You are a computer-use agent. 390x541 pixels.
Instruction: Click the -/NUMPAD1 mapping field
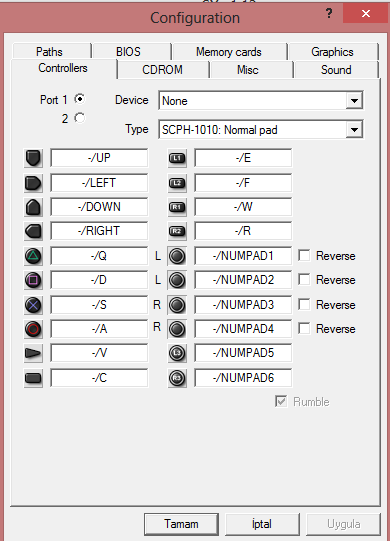pyautogui.click(x=243, y=256)
